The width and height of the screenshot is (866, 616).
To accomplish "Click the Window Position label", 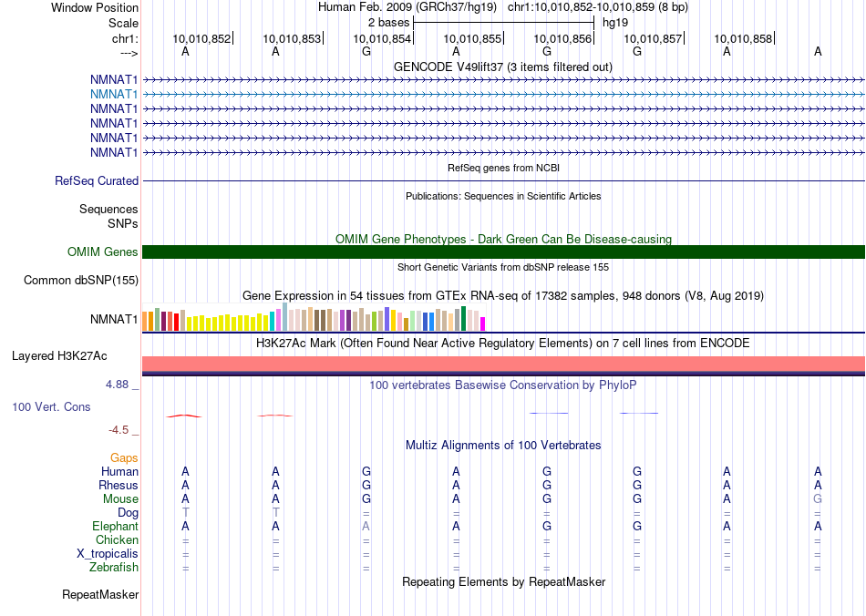I will [x=95, y=7].
